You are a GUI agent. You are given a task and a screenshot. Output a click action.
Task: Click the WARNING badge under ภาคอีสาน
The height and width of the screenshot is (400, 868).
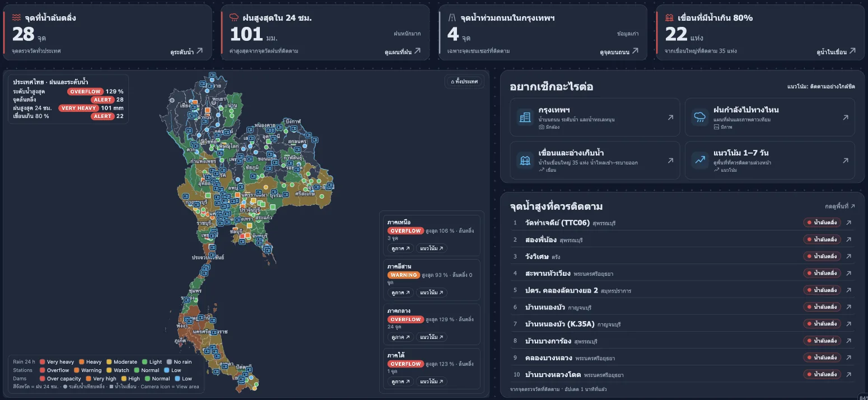tap(404, 275)
